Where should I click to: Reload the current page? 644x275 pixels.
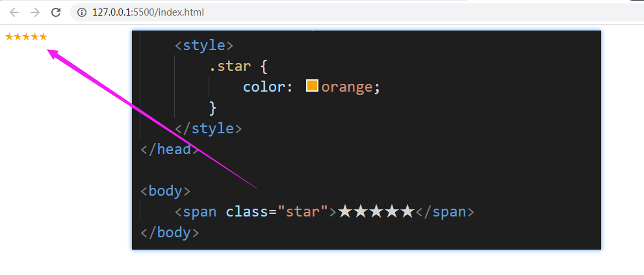click(56, 12)
